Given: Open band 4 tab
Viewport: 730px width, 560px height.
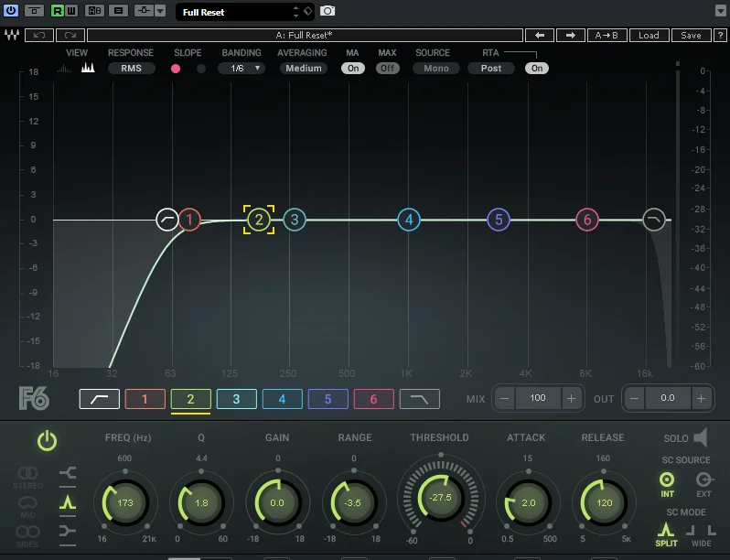Looking at the screenshot, I should pos(282,399).
